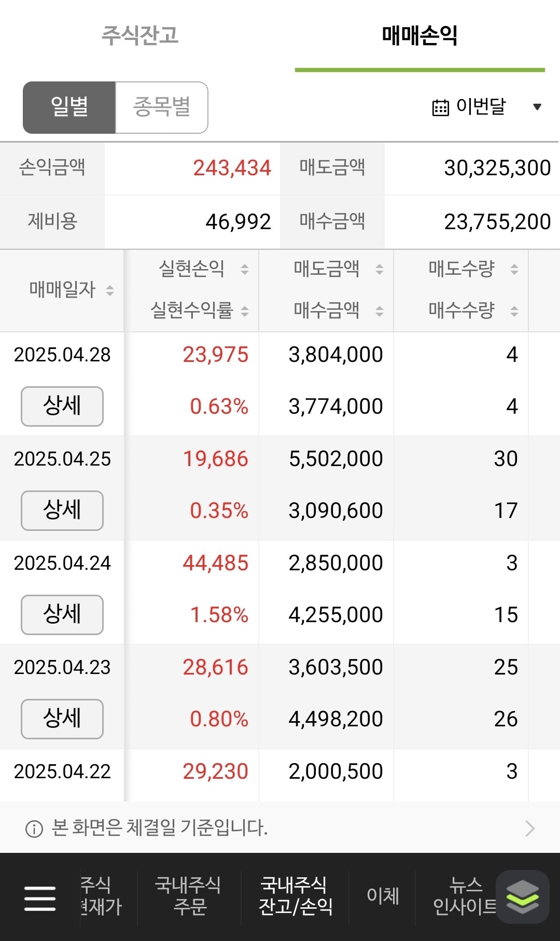Switch to 일별 view toggle
Screen dimensions: 560x941
pos(69,107)
